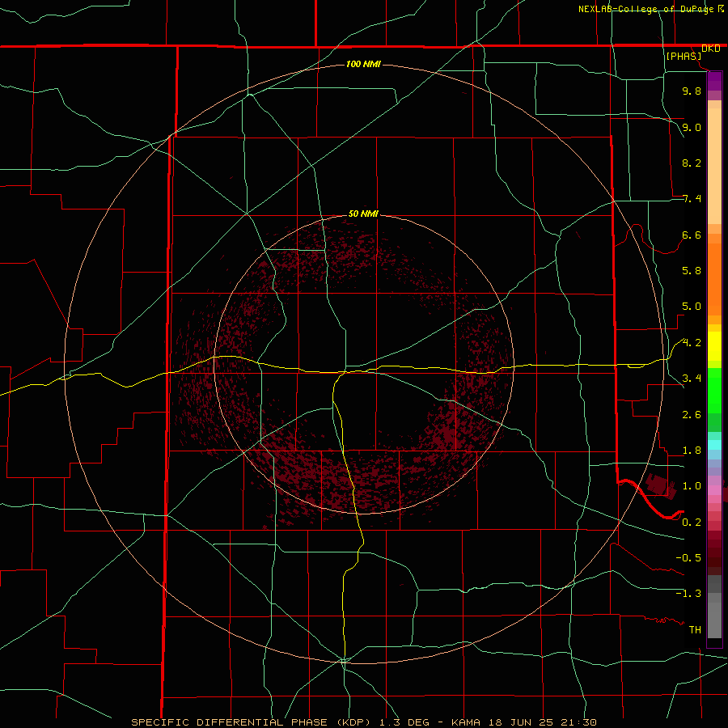Click the -1.3 value on the color scale
The width and height of the screenshot is (728, 728).
tap(688, 594)
